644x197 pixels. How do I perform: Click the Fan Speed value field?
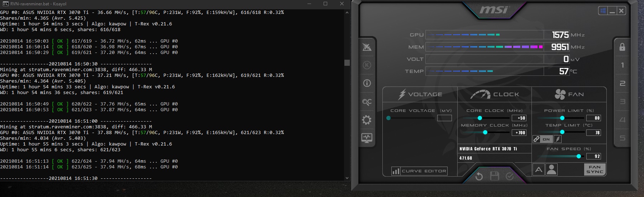pos(593,156)
